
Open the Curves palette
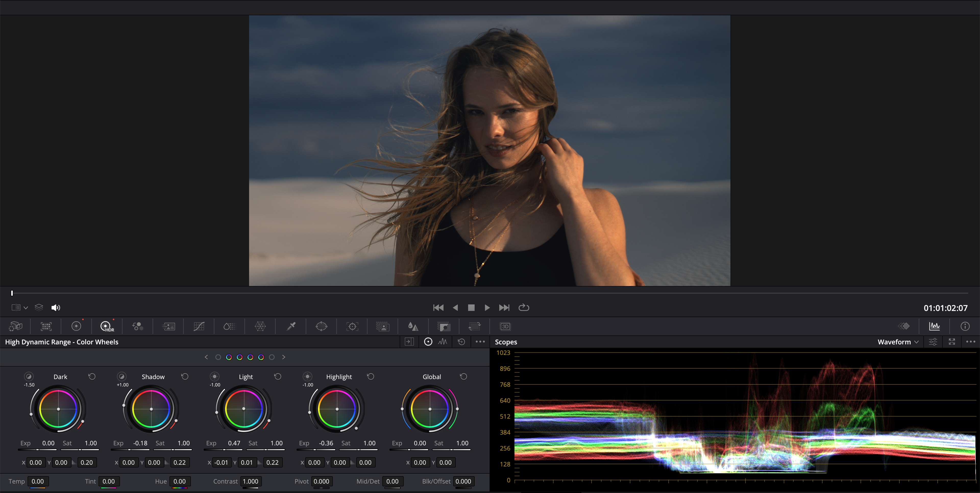pyautogui.click(x=199, y=326)
